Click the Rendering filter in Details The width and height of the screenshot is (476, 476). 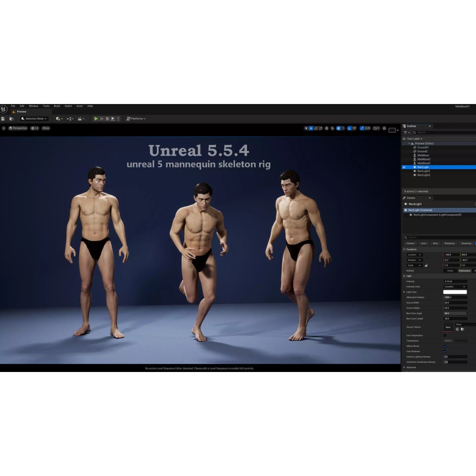(x=450, y=243)
